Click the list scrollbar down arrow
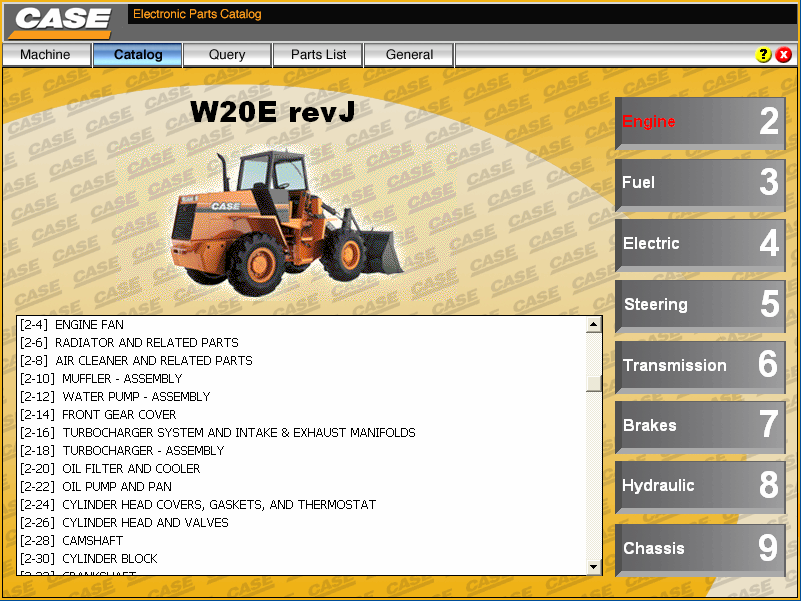Screen dimensions: 801x601 pyautogui.click(x=594, y=566)
